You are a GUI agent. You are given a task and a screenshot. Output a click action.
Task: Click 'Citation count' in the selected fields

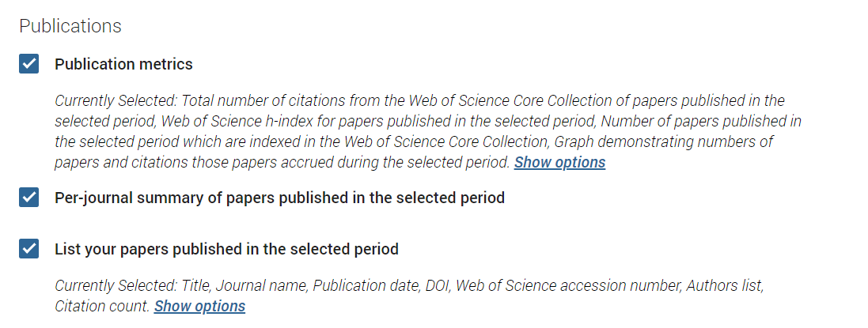pos(100,306)
